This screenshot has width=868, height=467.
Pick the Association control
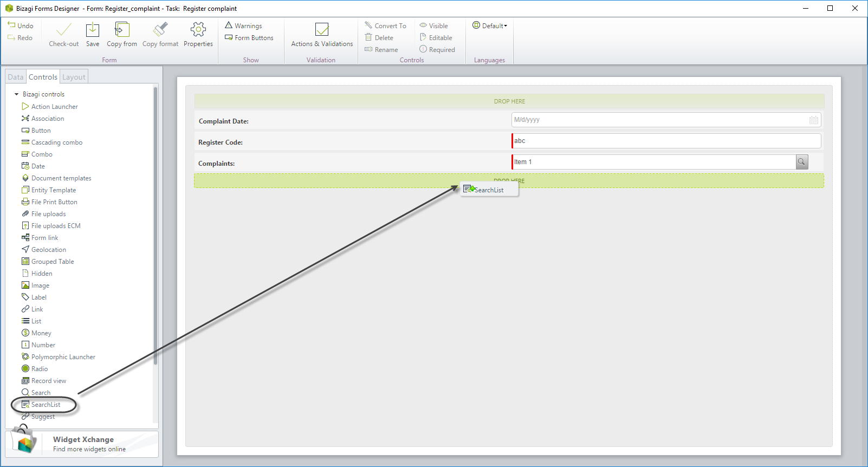pyautogui.click(x=43, y=119)
